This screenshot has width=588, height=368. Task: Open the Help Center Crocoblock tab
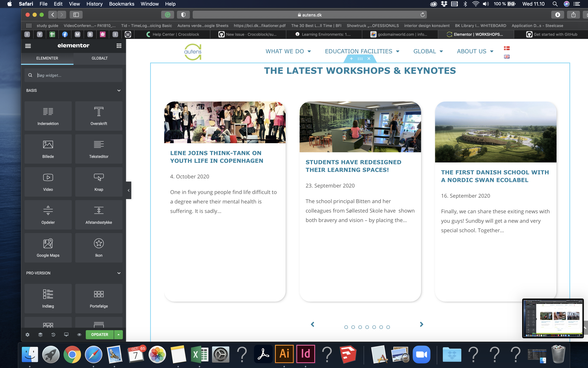(173, 34)
